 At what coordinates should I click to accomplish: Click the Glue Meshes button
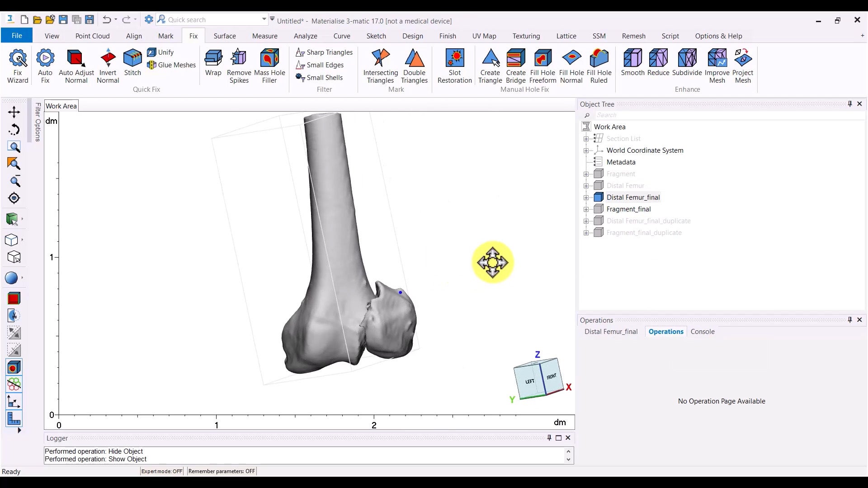[x=172, y=65]
